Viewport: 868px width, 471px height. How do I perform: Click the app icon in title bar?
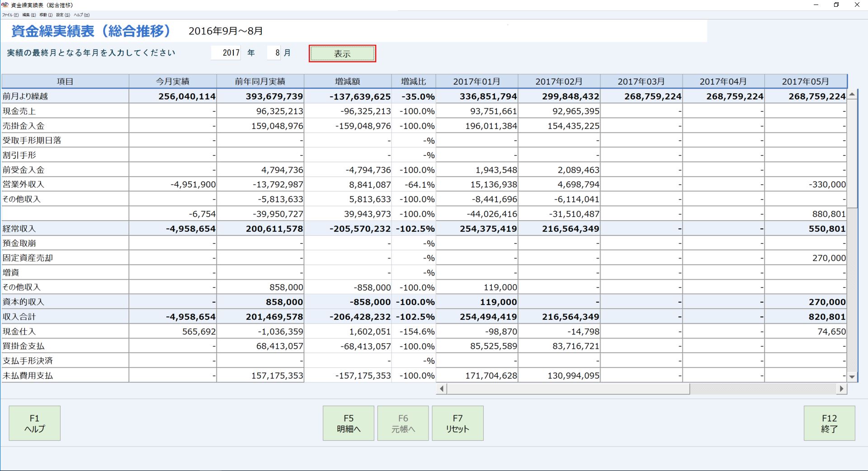pos(5,5)
